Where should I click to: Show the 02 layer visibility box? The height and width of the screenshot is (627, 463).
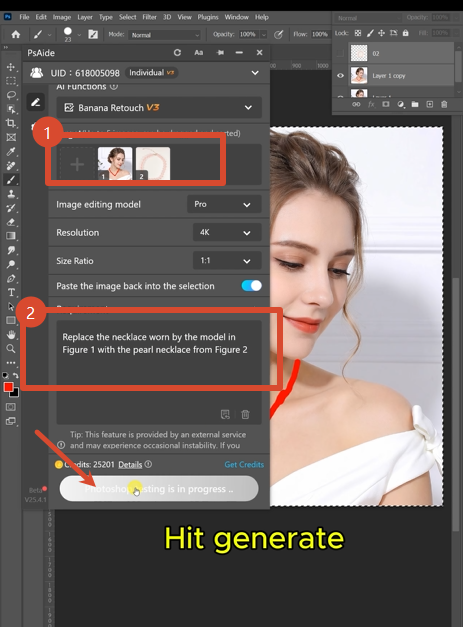coord(340,53)
